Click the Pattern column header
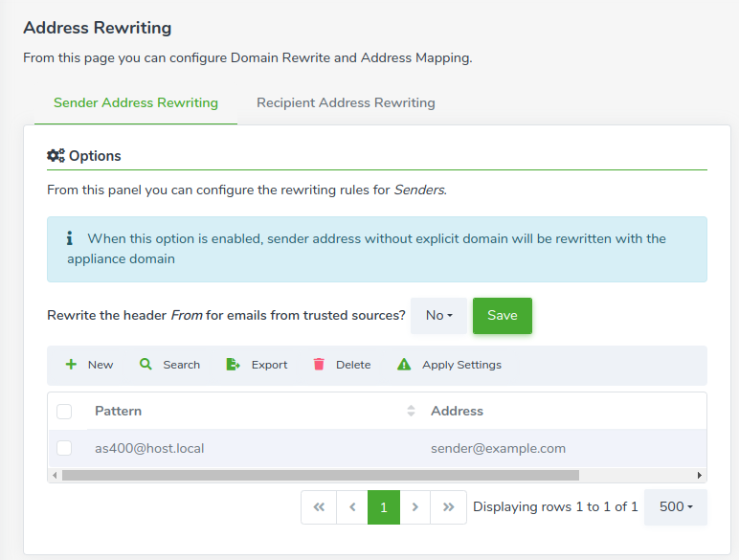The image size is (739, 560). point(119,411)
